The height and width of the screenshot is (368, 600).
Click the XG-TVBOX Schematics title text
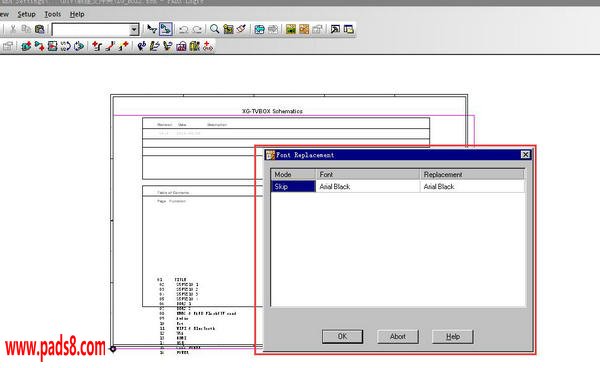[272, 111]
